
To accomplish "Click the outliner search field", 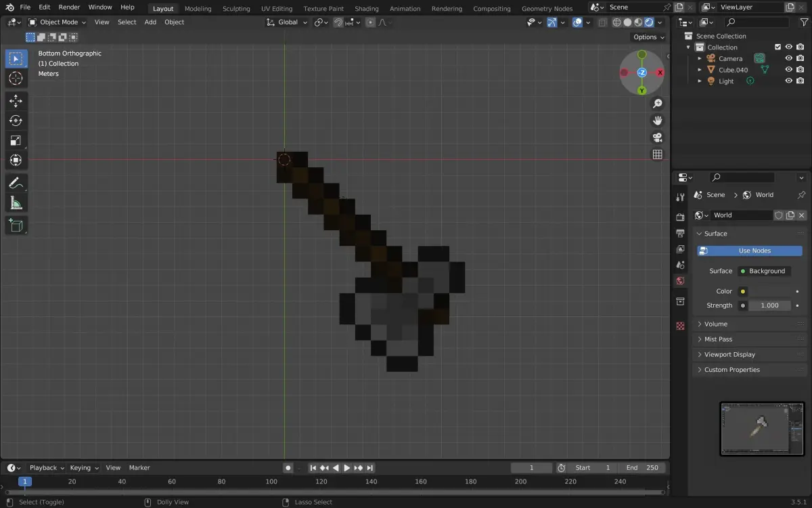I will click(x=757, y=22).
